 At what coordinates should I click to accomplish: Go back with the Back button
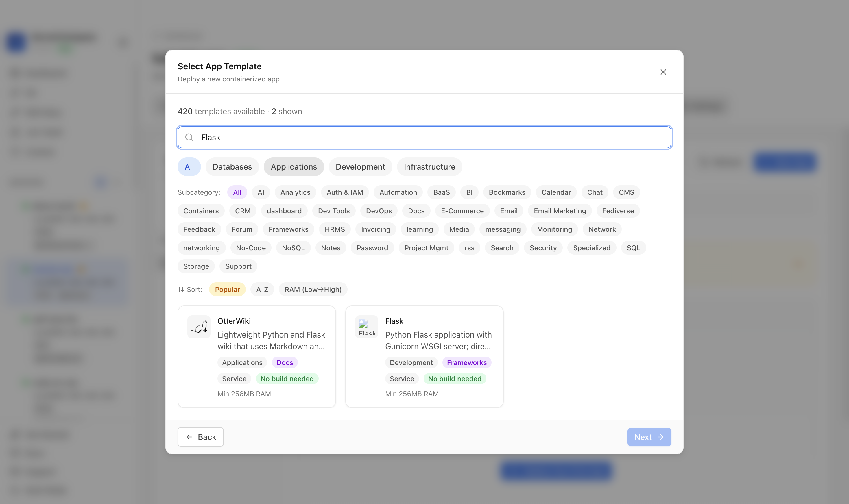click(x=200, y=437)
